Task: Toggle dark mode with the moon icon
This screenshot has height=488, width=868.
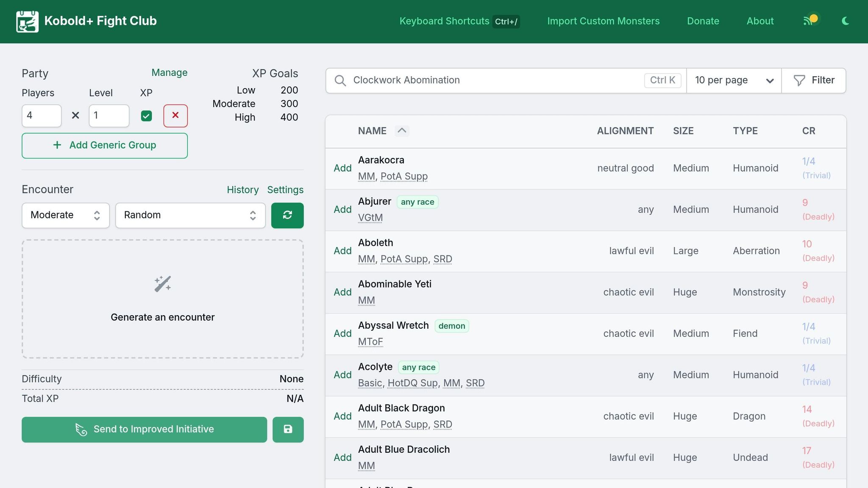Action: coord(845,21)
